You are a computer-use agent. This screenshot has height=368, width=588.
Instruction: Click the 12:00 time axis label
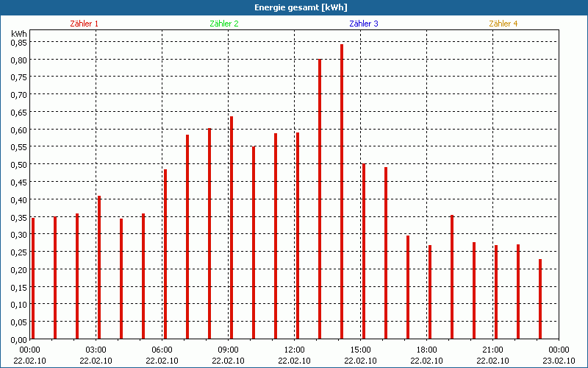click(295, 350)
